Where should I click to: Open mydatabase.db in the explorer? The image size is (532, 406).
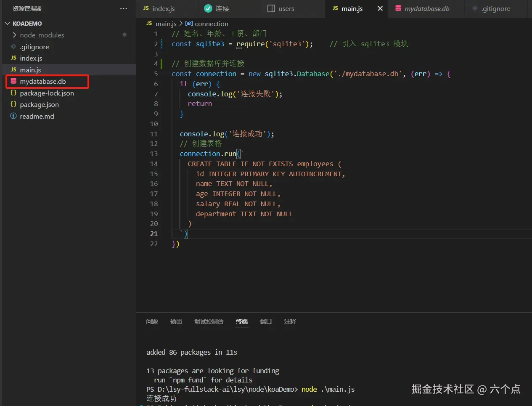click(x=43, y=81)
